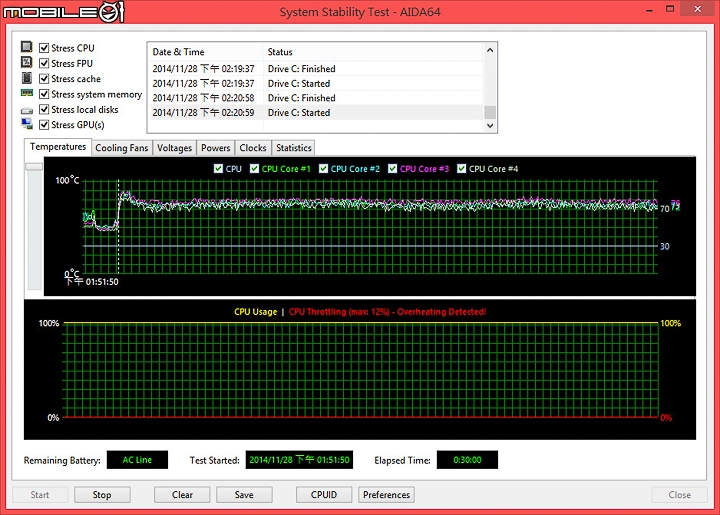Hide the CPU temperature graph line
The width and height of the screenshot is (720, 515).
[x=219, y=169]
